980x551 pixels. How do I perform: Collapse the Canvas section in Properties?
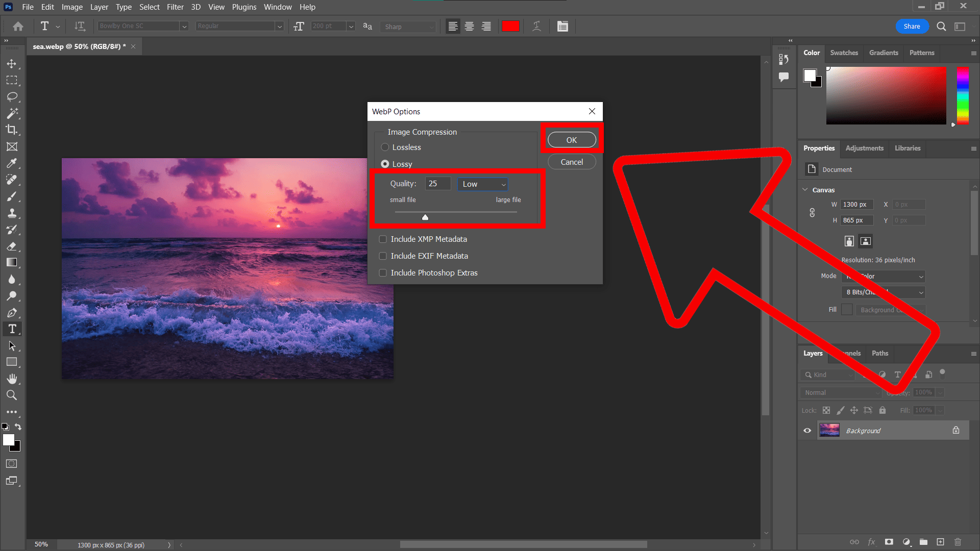805,189
